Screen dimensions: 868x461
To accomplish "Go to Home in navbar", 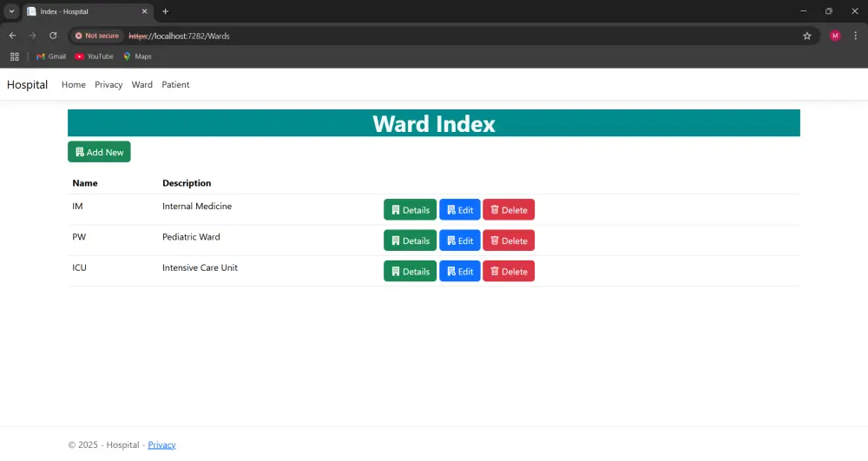I will [x=74, y=85].
